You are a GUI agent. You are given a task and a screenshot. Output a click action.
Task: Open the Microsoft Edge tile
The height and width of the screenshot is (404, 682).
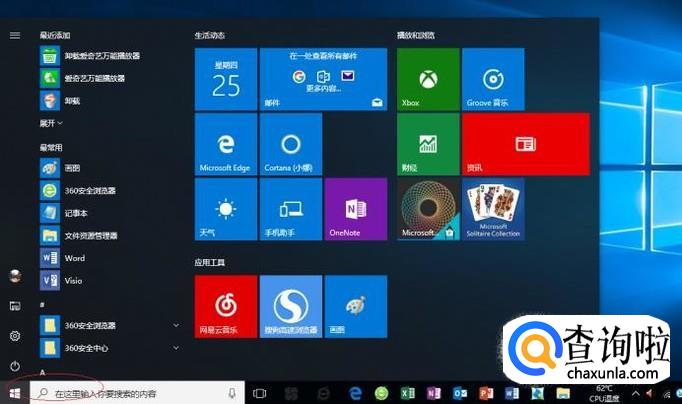pos(225,144)
